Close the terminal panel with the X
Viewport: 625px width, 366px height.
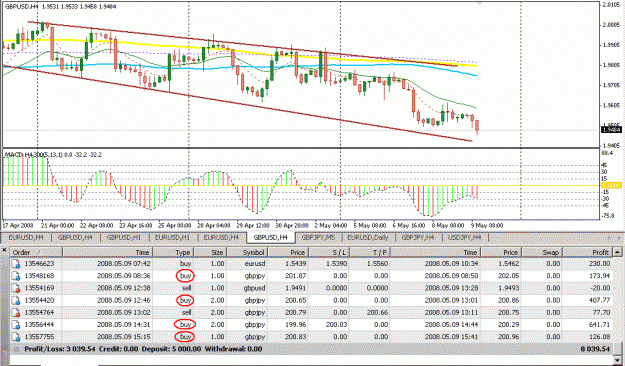[4, 250]
